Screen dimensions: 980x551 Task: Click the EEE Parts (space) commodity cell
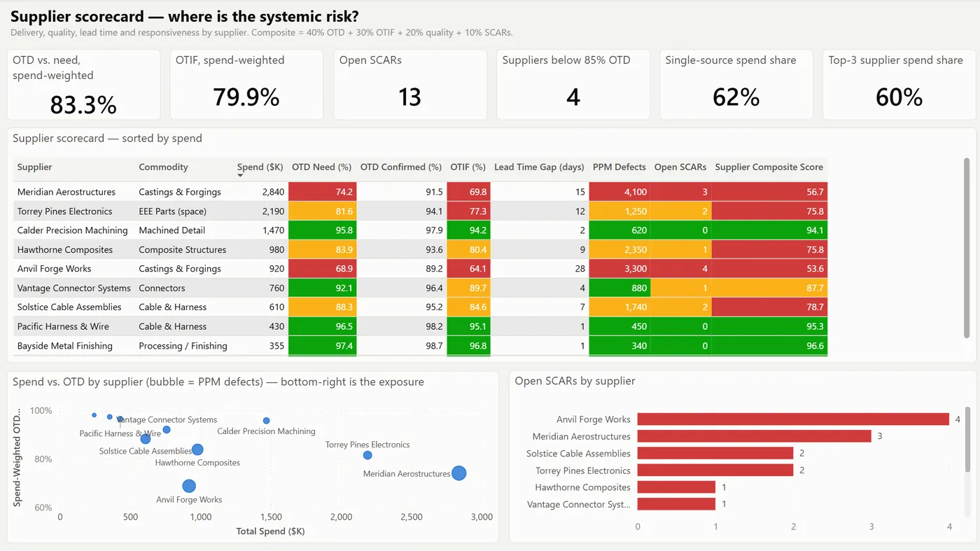172,211
